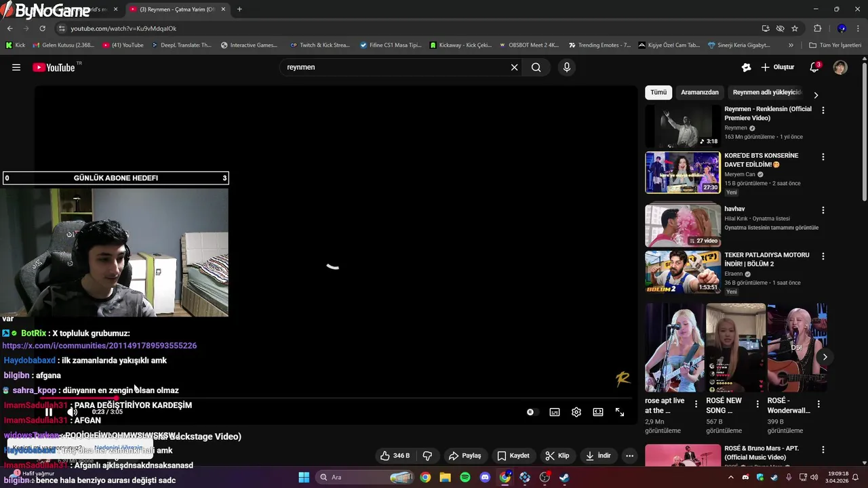Select the Aramanızdan filter chip
The image size is (868, 488).
tap(700, 92)
